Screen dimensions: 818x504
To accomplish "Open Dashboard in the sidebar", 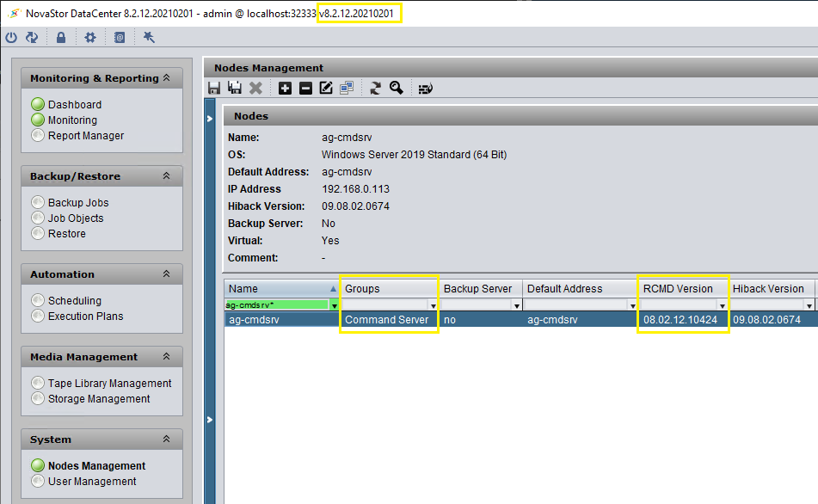I will 75,104.
